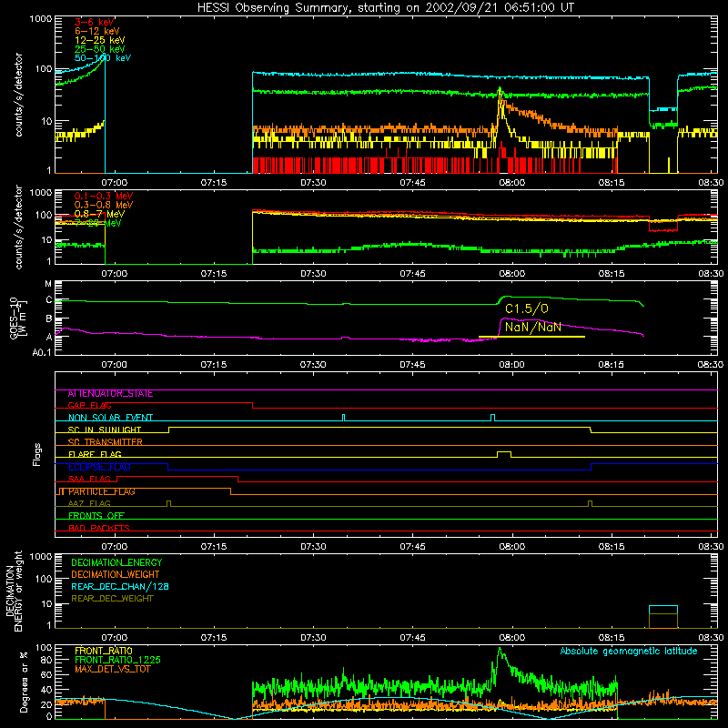This screenshot has height=728, width=728.
Task: Click the REAR_DEC_CHAN/128 legend label
Action: pyautogui.click(x=120, y=587)
